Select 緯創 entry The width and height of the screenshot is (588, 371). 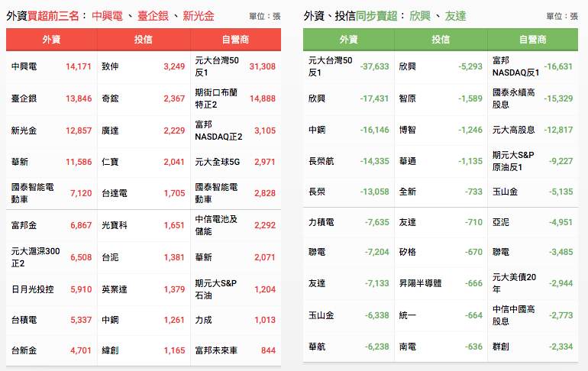click(110, 350)
